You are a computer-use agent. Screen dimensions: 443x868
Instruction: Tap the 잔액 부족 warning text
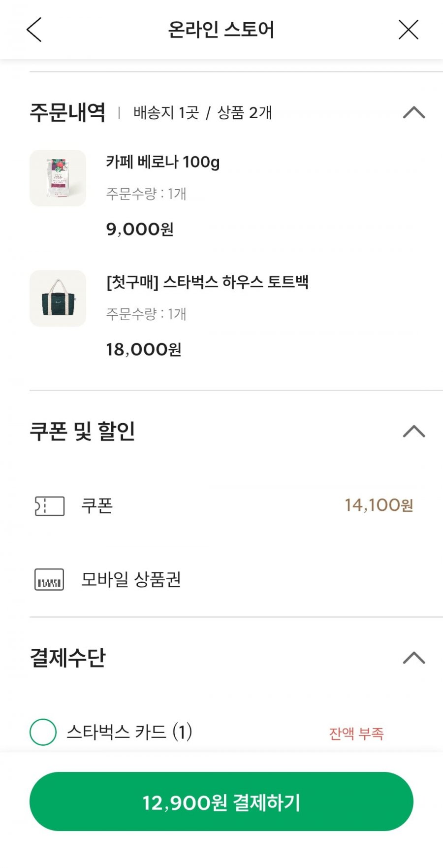coord(356,734)
